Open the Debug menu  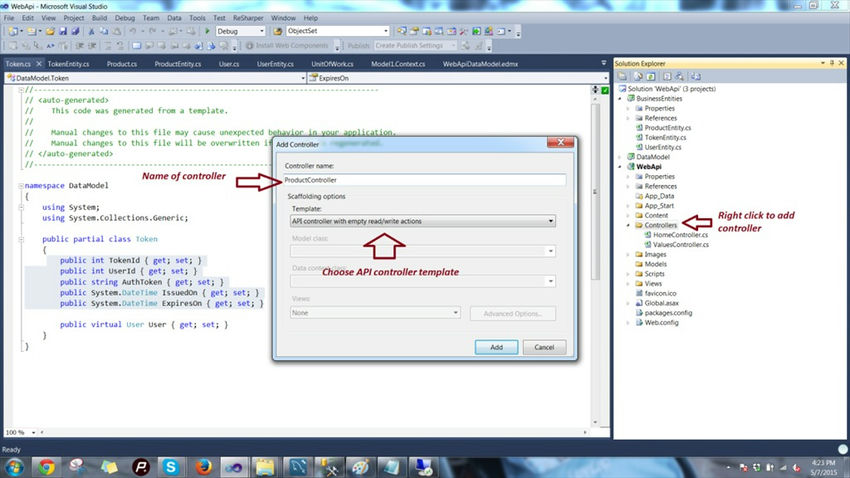coord(125,18)
